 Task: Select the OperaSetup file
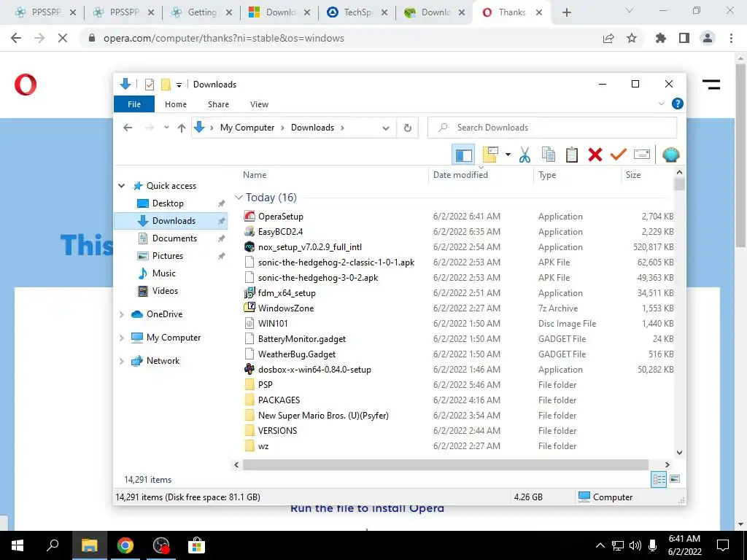[x=281, y=216]
